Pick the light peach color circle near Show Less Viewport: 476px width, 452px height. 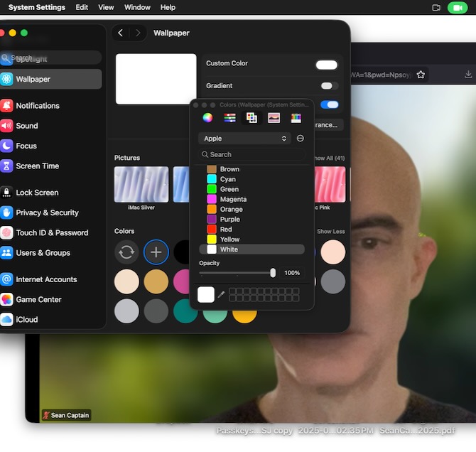pos(333,252)
